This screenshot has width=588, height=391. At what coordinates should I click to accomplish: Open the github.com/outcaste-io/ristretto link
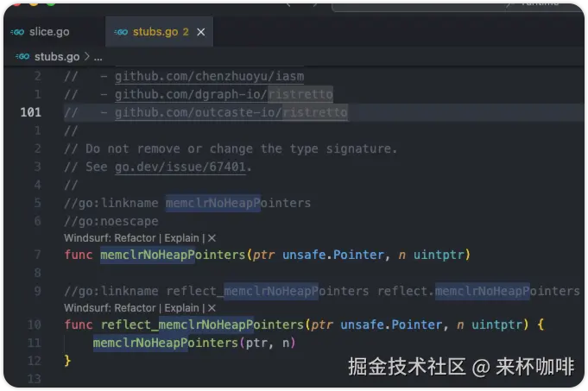click(x=231, y=112)
